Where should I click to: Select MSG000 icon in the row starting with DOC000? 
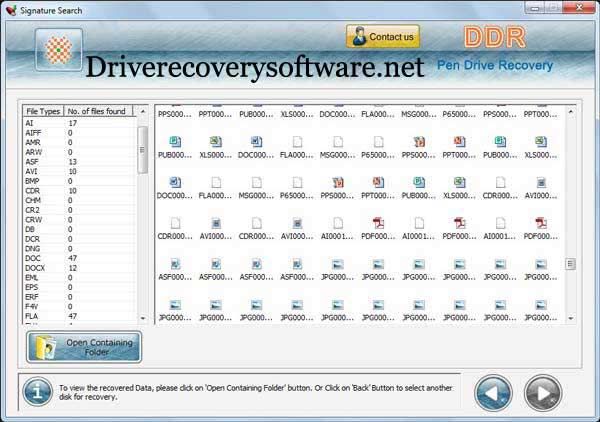coord(256,182)
